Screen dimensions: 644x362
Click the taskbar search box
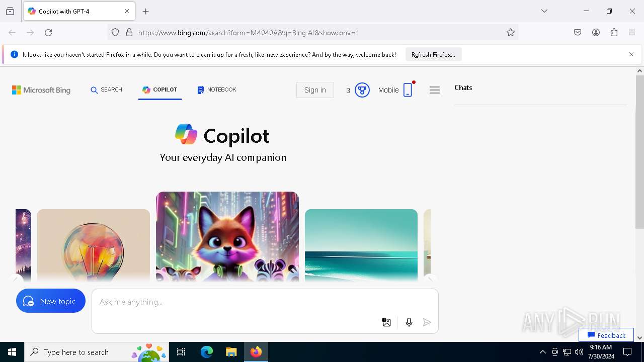pyautogui.click(x=96, y=352)
